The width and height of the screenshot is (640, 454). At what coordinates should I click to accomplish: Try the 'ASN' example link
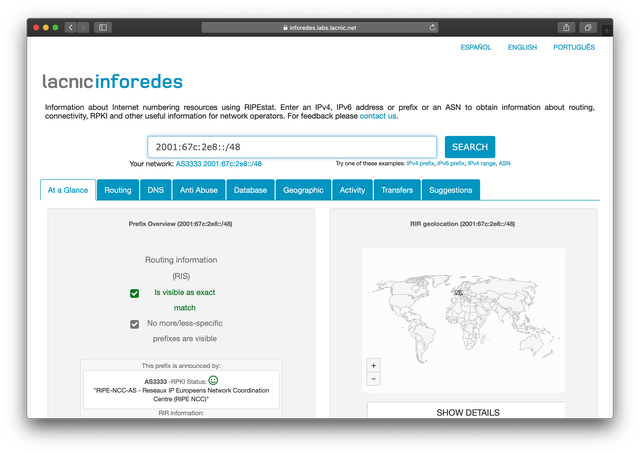pyautogui.click(x=504, y=163)
